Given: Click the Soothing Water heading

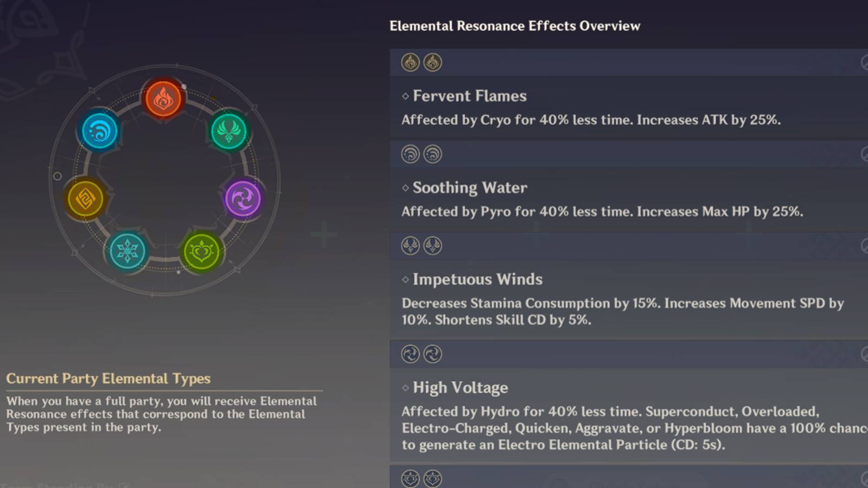Looking at the screenshot, I should coord(470,188).
